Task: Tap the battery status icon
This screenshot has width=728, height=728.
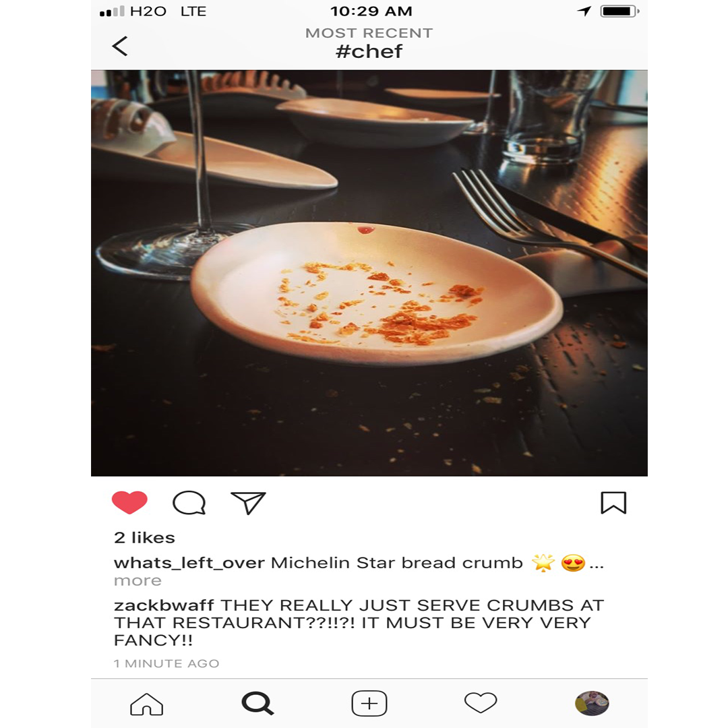Action: click(620, 11)
